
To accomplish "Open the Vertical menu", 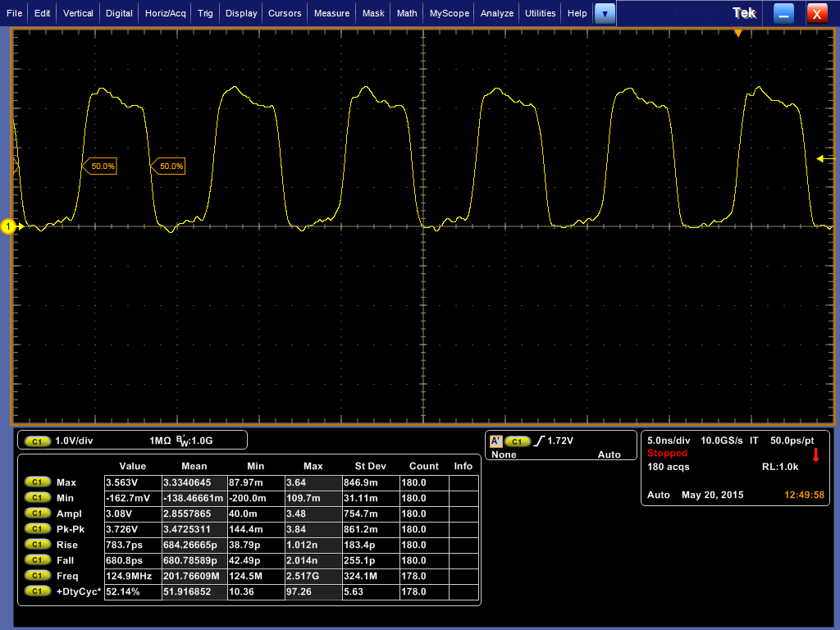I will coord(78,13).
